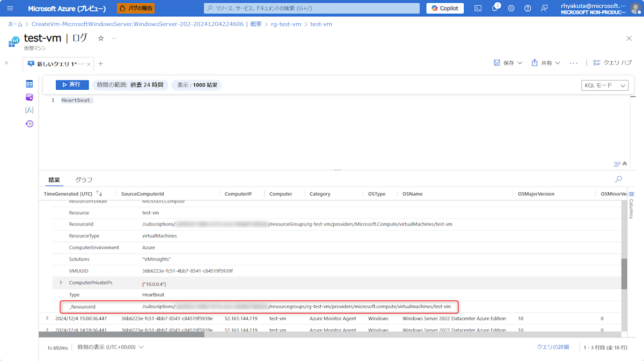This screenshot has width=644, height=361.
Task: Open the help question mark menu
Action: click(528, 8)
